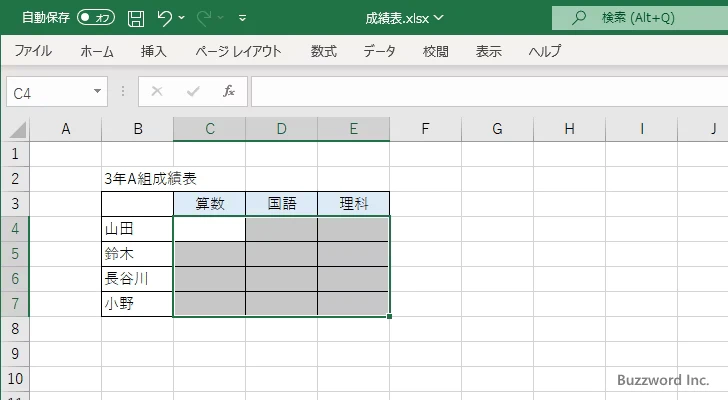Click the 算数 header cell

pyautogui.click(x=209, y=204)
